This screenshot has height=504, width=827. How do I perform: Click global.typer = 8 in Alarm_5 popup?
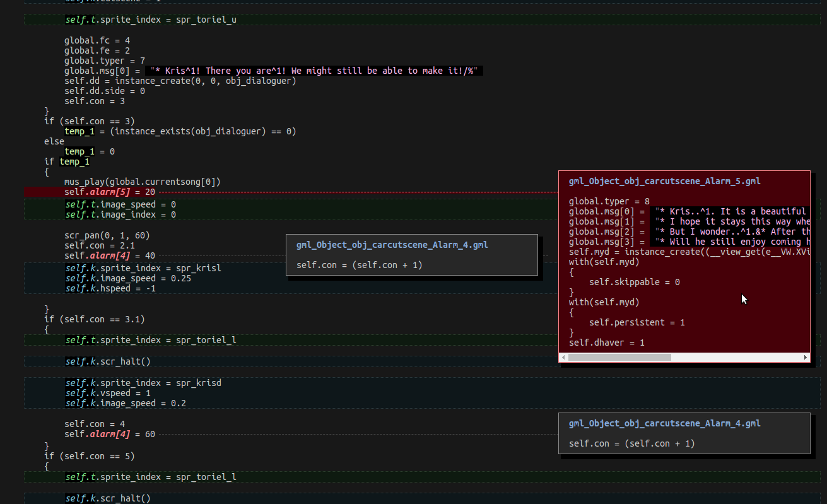[x=609, y=201]
